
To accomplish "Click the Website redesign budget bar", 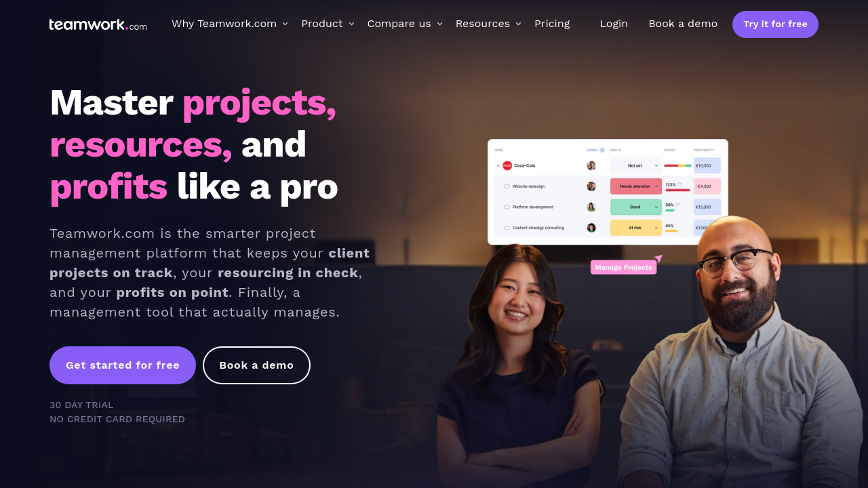I will point(677,190).
